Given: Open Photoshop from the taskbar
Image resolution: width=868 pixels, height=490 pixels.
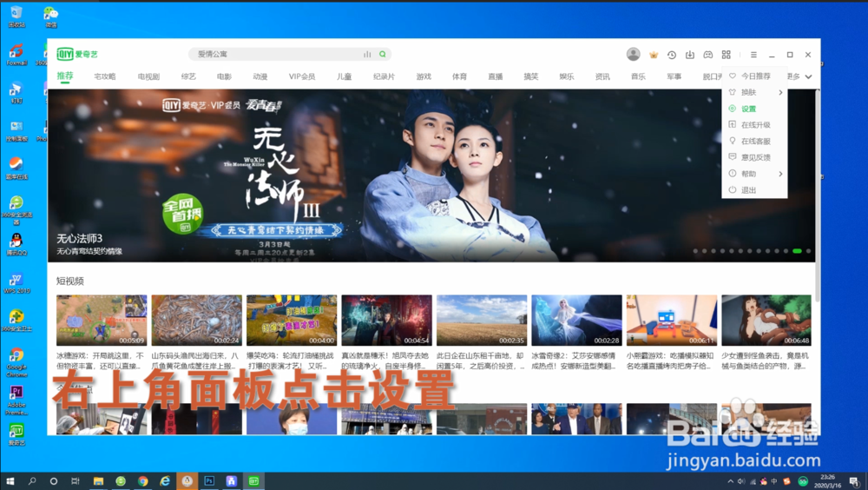Looking at the screenshot, I should coord(209,481).
